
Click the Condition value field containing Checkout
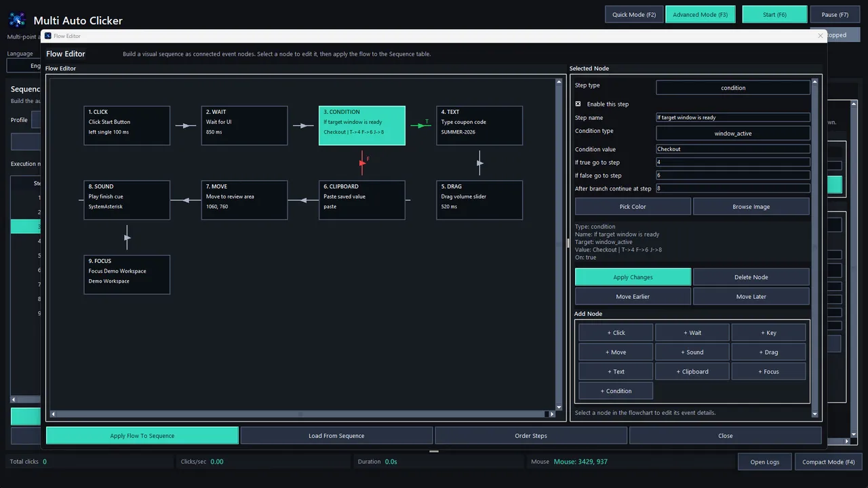coord(733,149)
